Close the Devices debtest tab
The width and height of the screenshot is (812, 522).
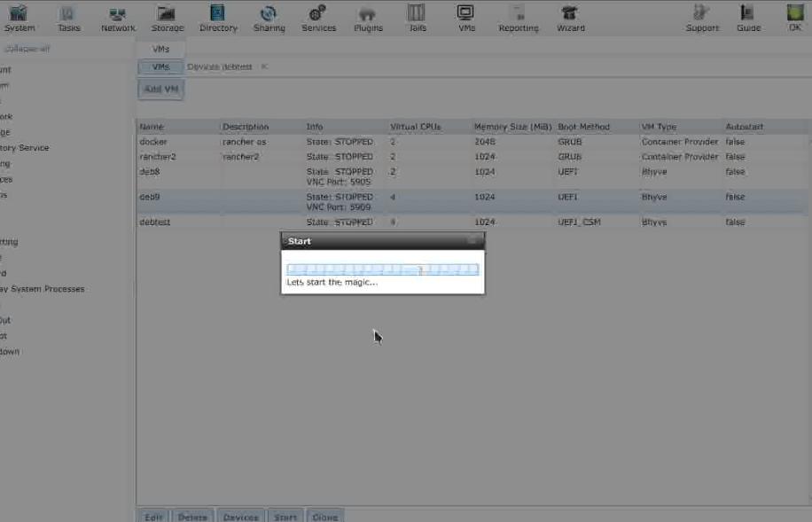tap(264, 66)
